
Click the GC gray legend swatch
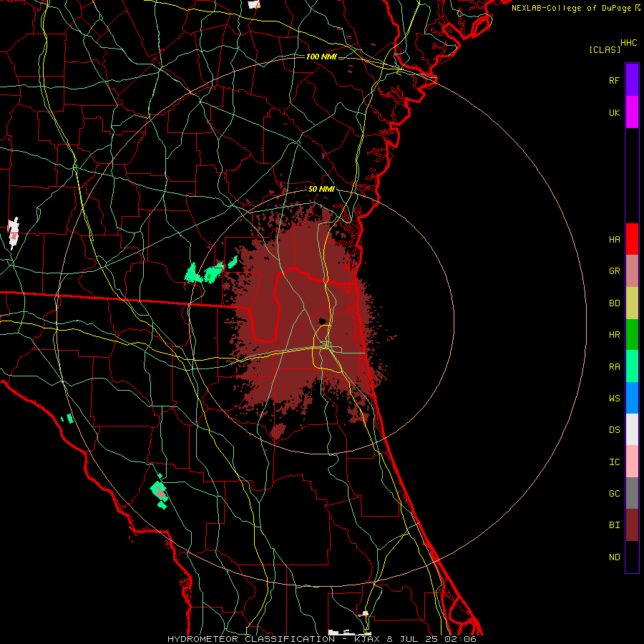(x=632, y=493)
